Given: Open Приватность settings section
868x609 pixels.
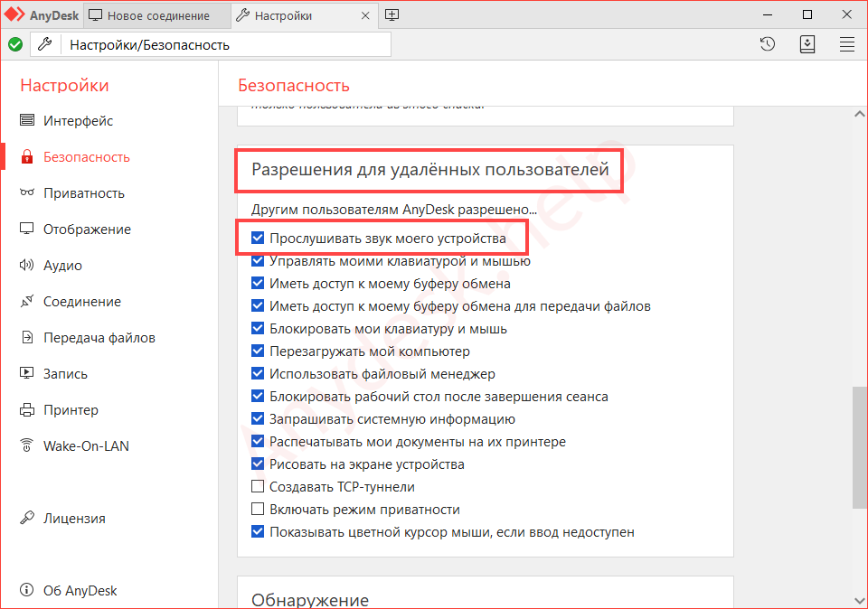Looking at the screenshot, I should 83,193.
